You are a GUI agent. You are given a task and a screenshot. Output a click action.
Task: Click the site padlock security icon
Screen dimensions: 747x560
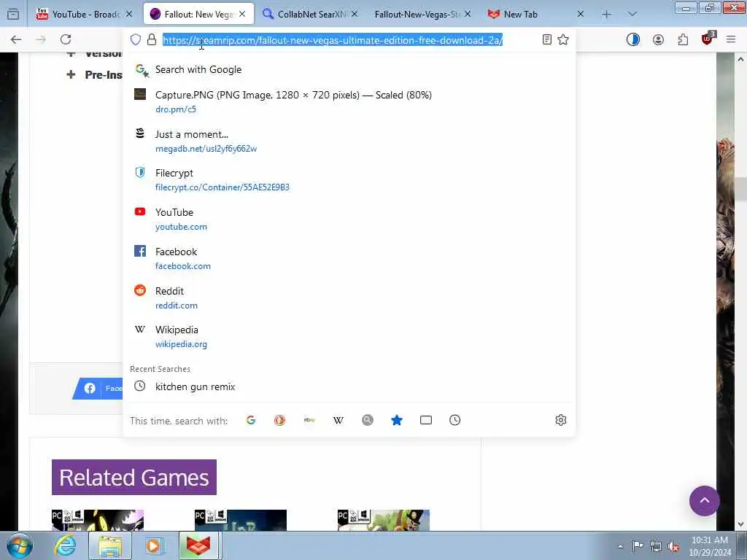(x=152, y=39)
